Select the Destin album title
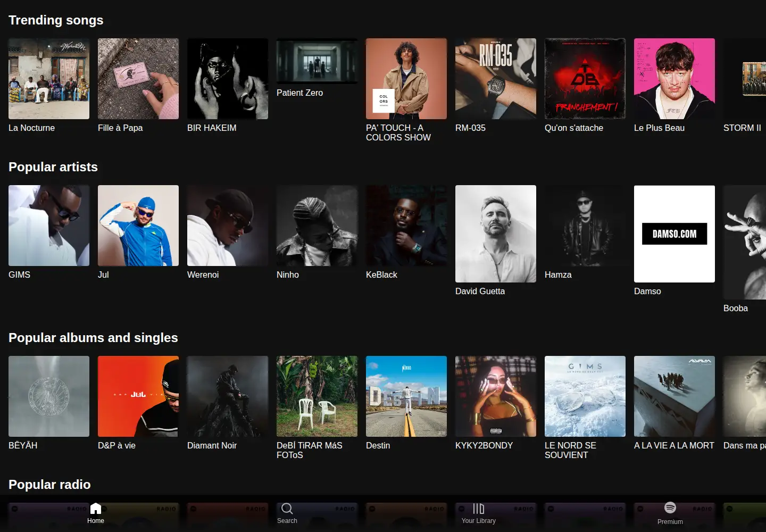The image size is (766, 532). pos(378,445)
